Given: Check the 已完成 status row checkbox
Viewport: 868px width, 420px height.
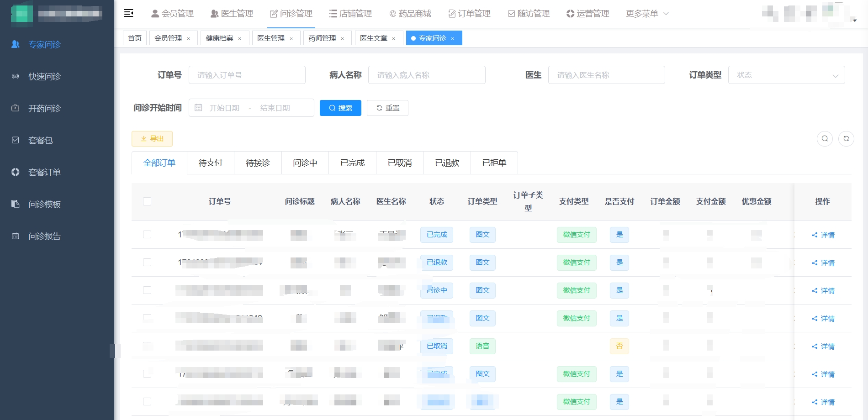Looking at the screenshot, I should click(x=147, y=235).
